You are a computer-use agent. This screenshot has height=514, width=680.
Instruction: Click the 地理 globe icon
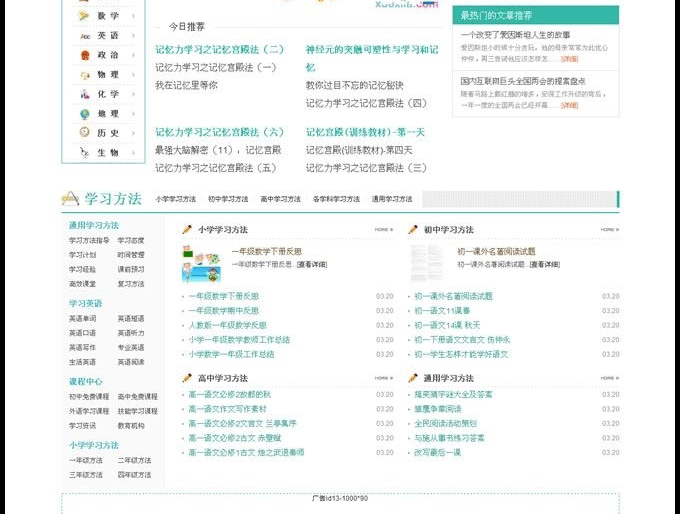tap(85, 114)
